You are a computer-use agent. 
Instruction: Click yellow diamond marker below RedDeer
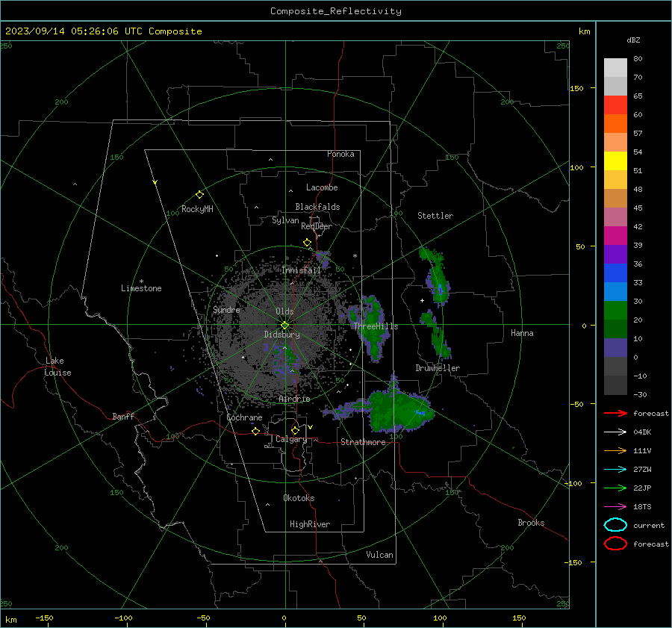[x=307, y=243]
